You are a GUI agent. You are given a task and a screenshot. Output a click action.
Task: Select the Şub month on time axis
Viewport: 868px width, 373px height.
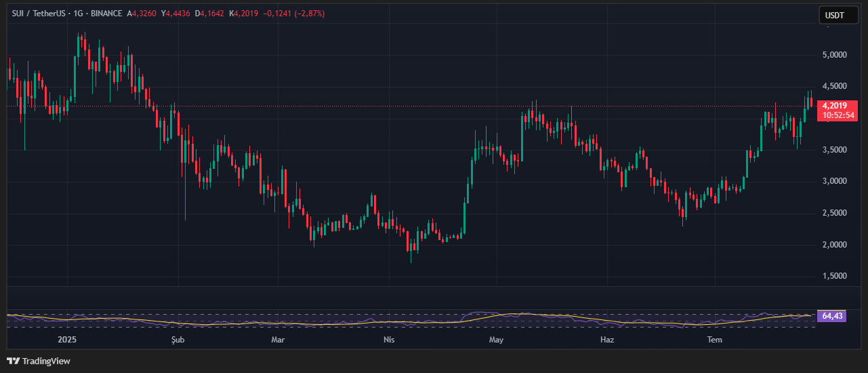pyautogui.click(x=178, y=339)
